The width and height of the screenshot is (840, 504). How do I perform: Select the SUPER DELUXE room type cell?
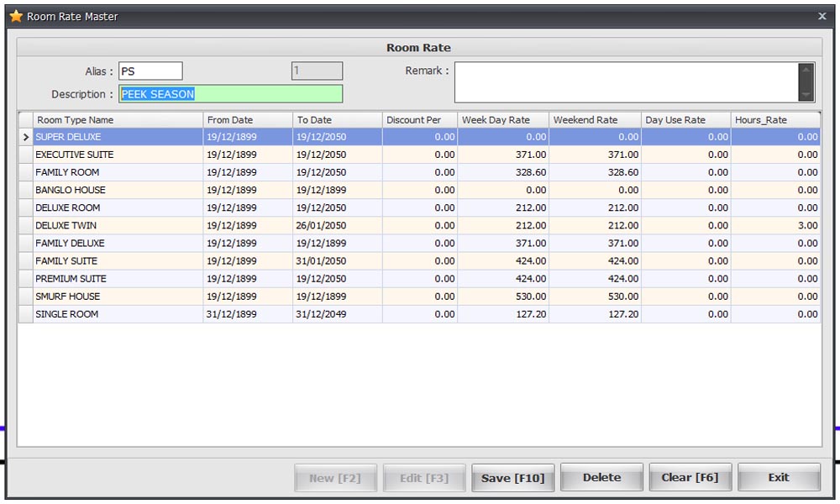[118, 137]
